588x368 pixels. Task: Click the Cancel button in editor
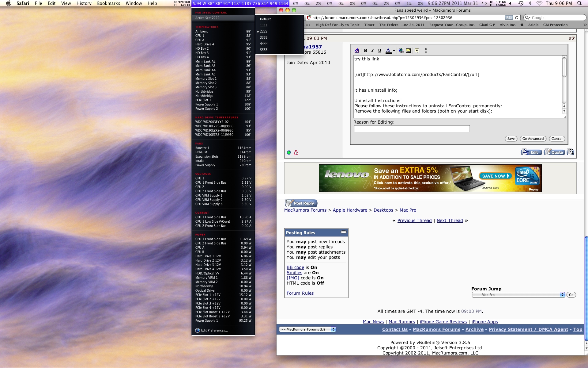tap(557, 139)
